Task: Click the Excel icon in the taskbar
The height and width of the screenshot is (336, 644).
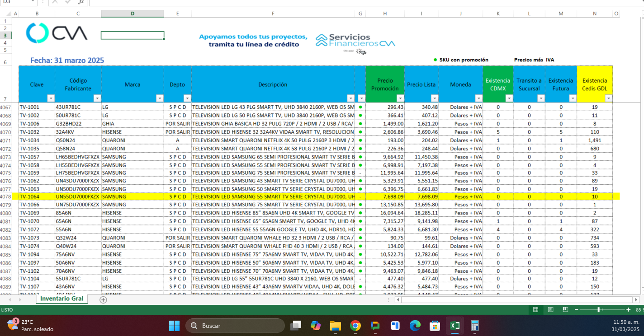Action: point(455,326)
